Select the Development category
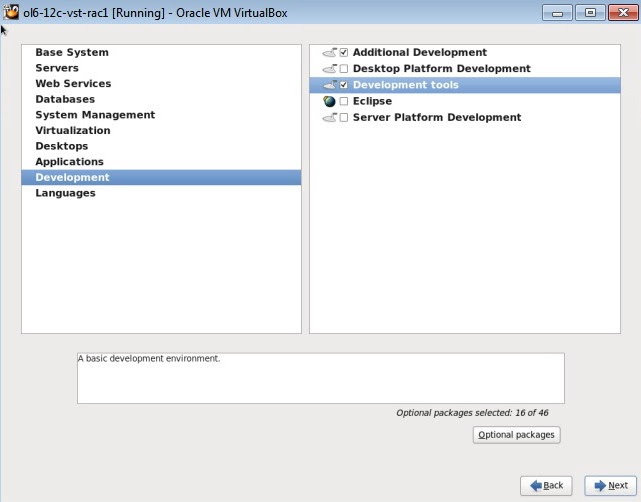The image size is (641, 502). tap(161, 177)
